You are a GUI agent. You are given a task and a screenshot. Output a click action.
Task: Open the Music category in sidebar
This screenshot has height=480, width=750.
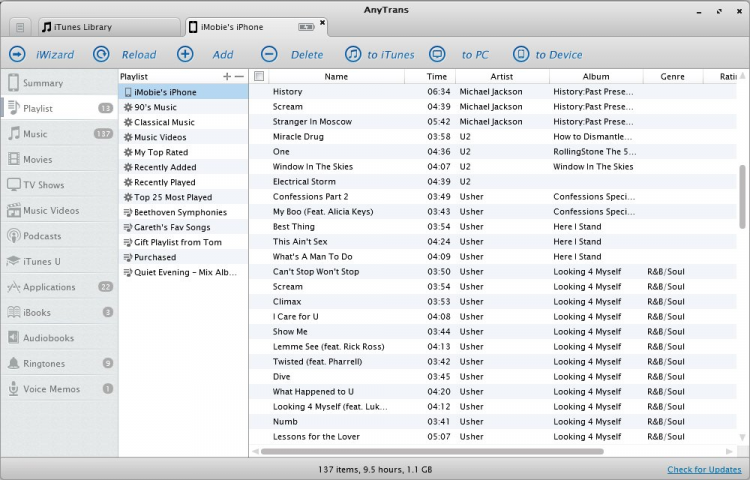[x=35, y=134]
